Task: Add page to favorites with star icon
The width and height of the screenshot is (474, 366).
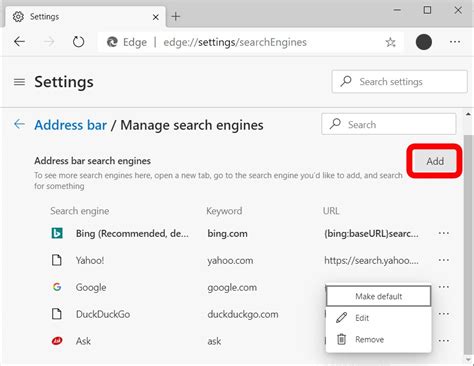Action: [390, 42]
